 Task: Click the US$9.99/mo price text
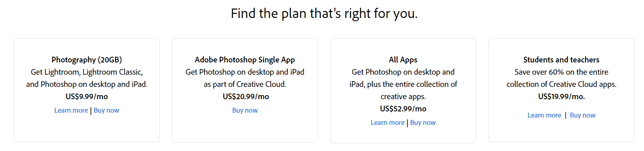[87, 96]
